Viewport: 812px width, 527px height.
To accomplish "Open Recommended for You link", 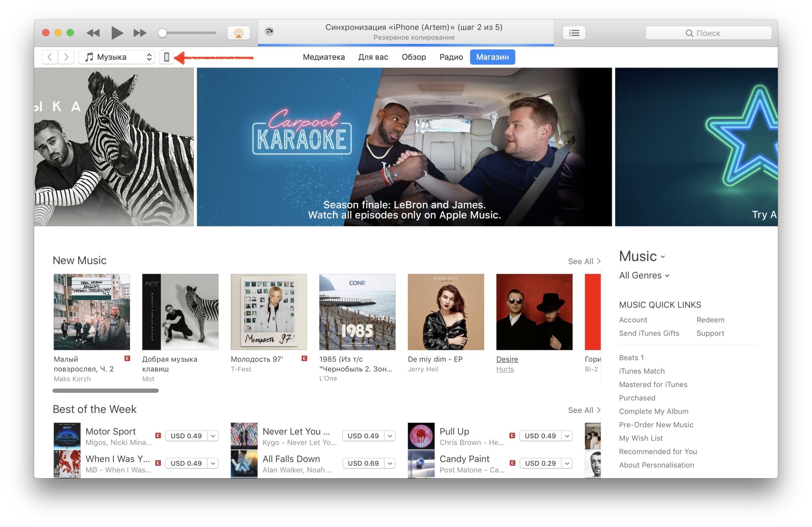I will coord(658,451).
